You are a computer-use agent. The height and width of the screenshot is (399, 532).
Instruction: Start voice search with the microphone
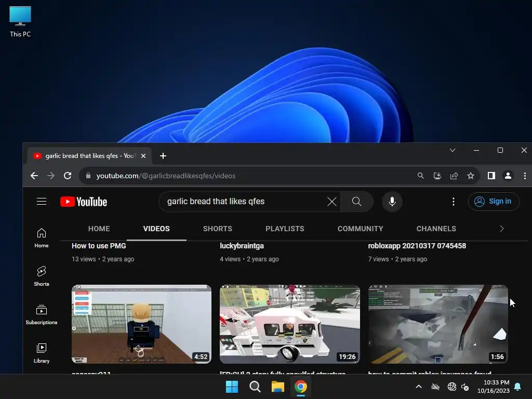tap(392, 202)
